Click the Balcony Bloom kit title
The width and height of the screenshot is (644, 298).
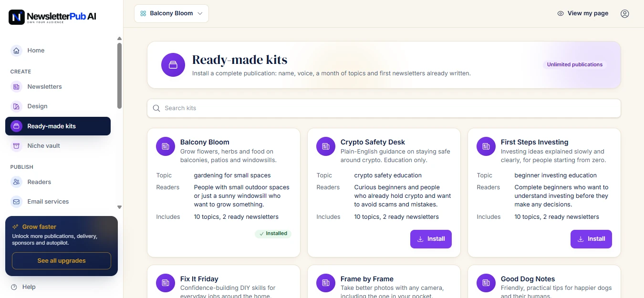[x=205, y=142]
